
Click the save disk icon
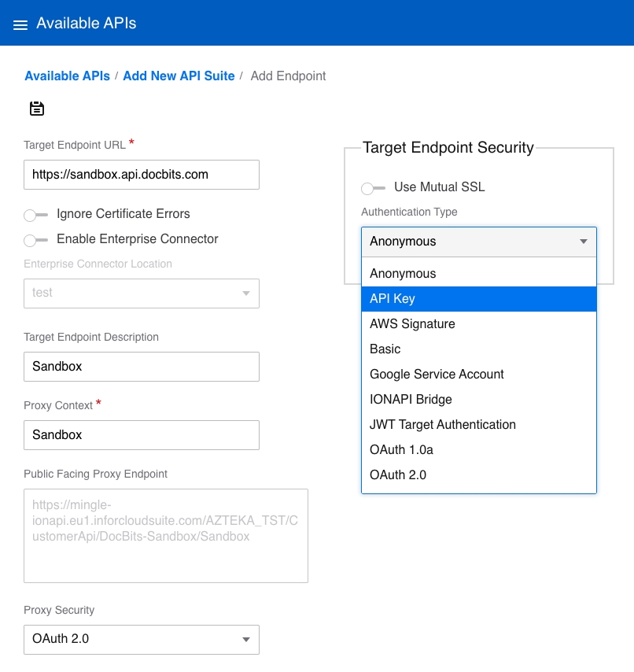[x=37, y=109]
